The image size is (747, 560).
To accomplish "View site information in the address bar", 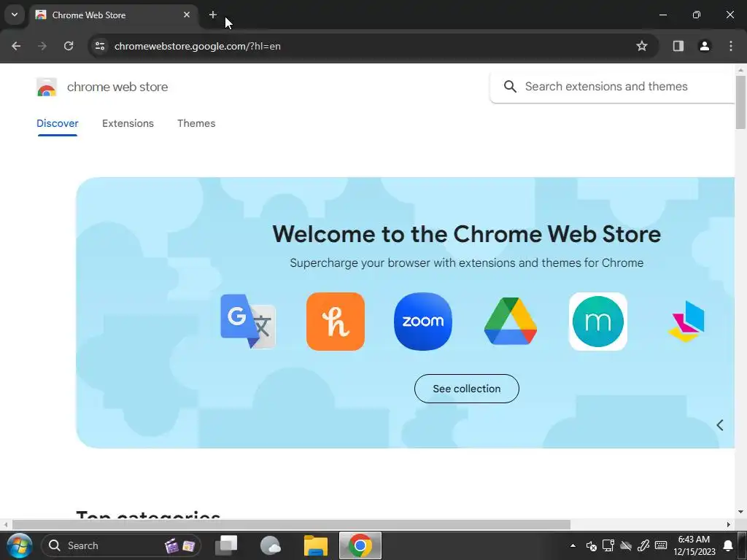I will [x=99, y=46].
